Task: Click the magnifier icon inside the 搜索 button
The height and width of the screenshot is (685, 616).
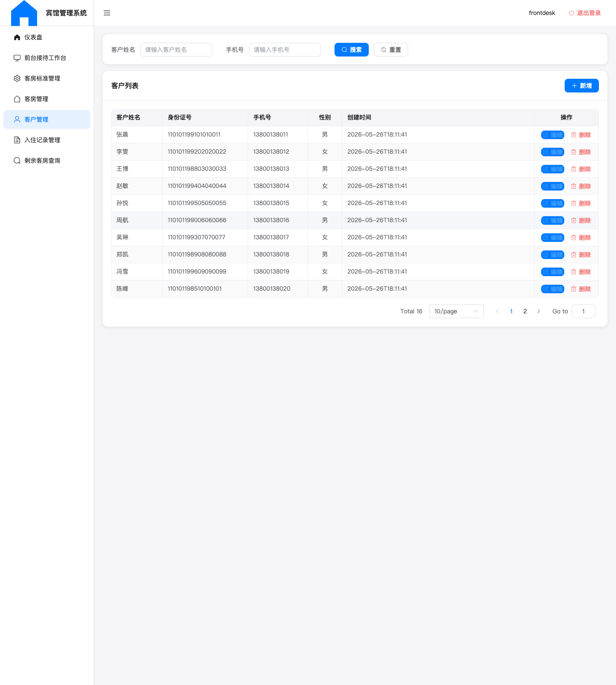Action: pyautogui.click(x=344, y=50)
